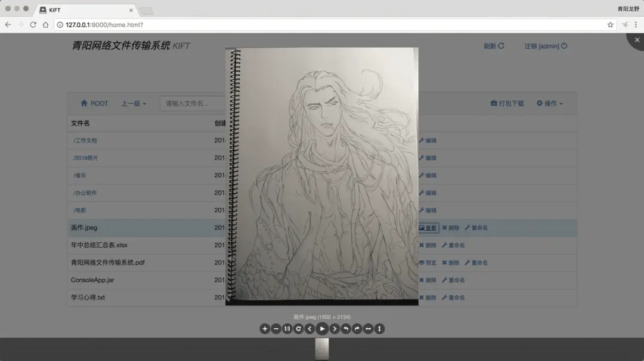
Task: Rotate the image counterclockwise
Action: coord(346,329)
